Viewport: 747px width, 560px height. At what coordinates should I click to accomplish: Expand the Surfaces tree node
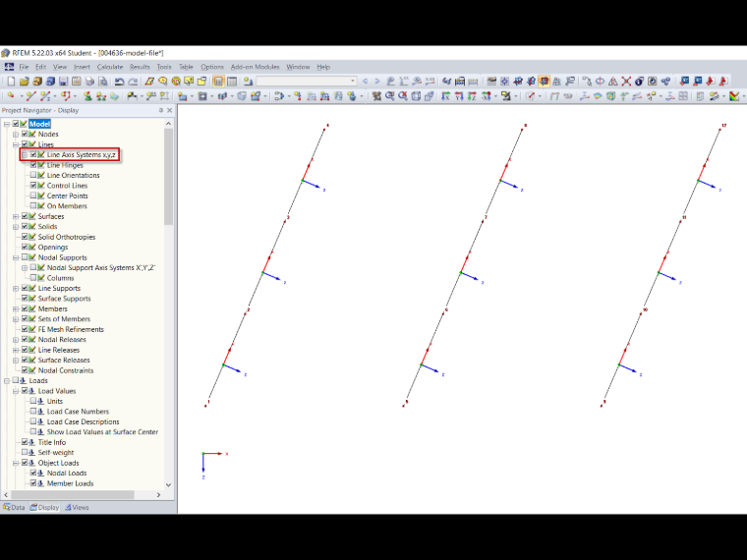pos(16,216)
